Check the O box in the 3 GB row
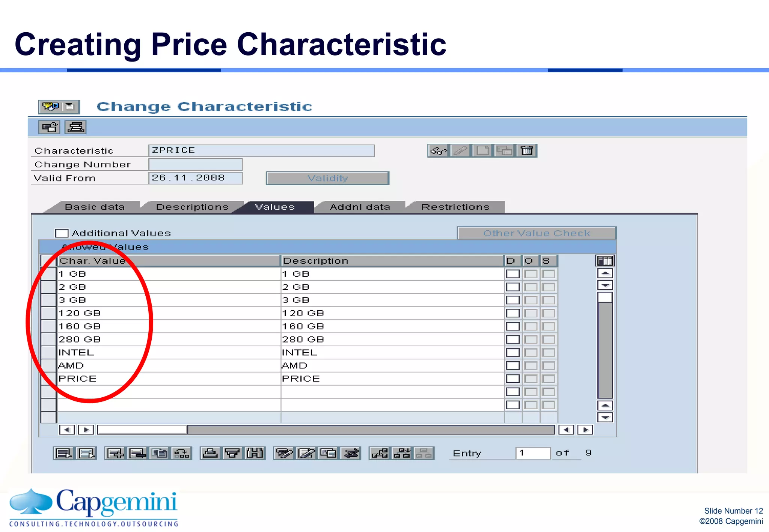Viewport: 769px width, 532px height. (531, 300)
